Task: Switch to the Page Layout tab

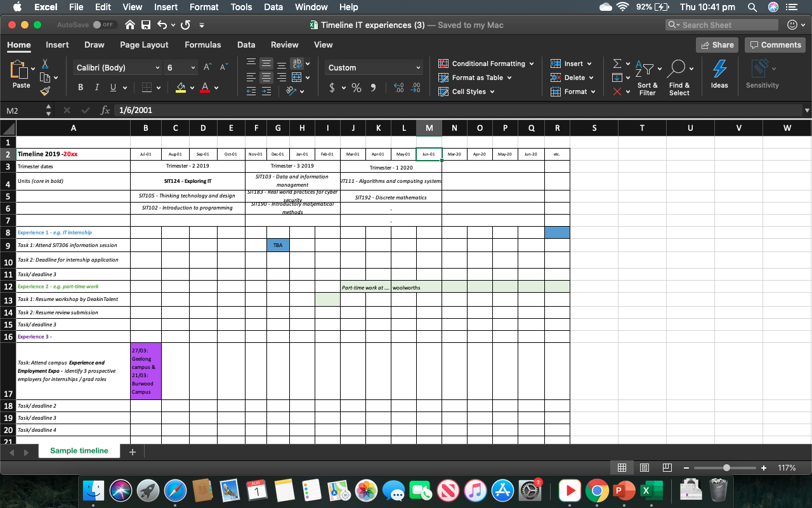Action: [144, 44]
